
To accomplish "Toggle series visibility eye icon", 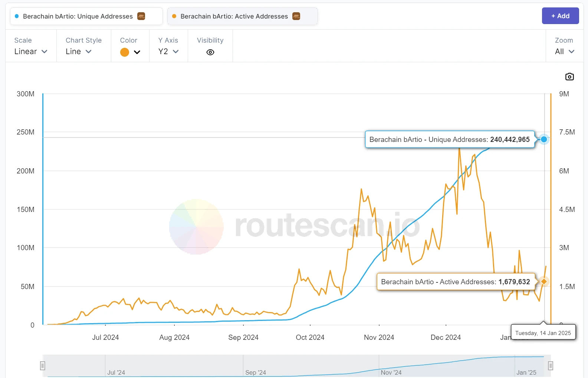I will click(210, 52).
